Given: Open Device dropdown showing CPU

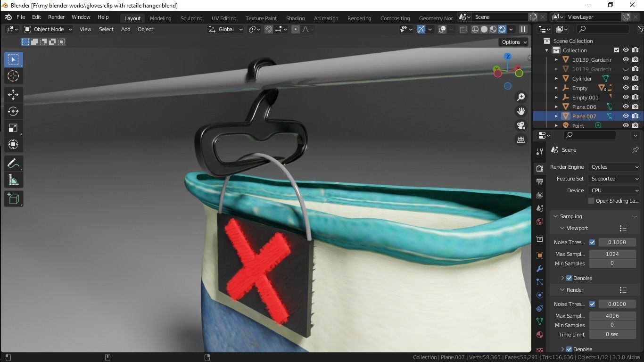Looking at the screenshot, I should pos(614,190).
